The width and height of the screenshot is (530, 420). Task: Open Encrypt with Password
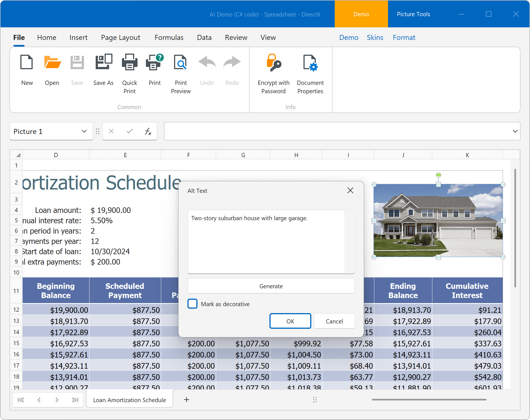pyautogui.click(x=273, y=70)
